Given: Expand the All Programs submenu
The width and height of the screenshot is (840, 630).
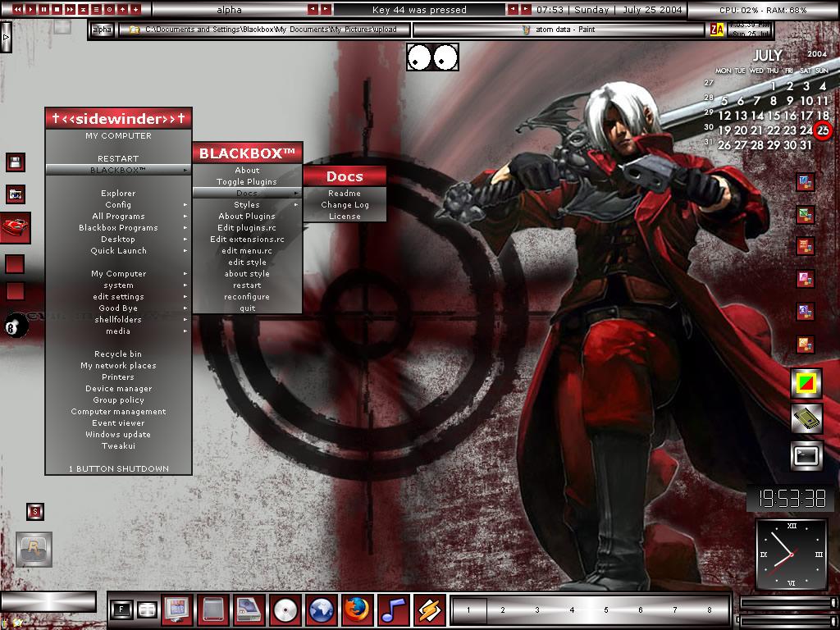Looking at the screenshot, I should (118, 217).
